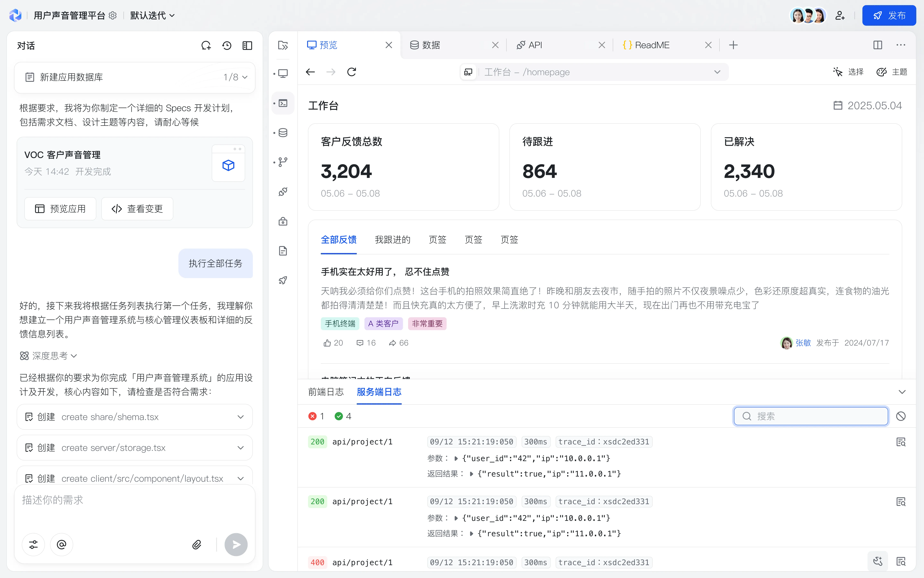Open comments 16 on feedback post

[x=366, y=343]
